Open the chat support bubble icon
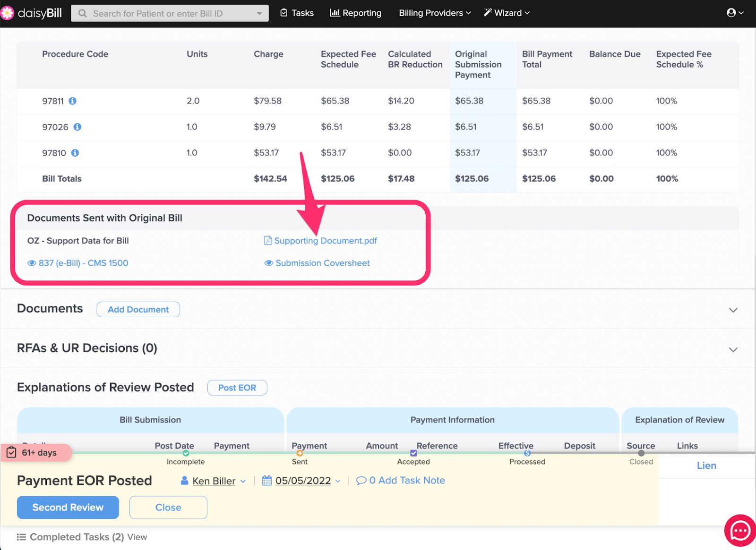The height and width of the screenshot is (550, 756). [x=739, y=531]
